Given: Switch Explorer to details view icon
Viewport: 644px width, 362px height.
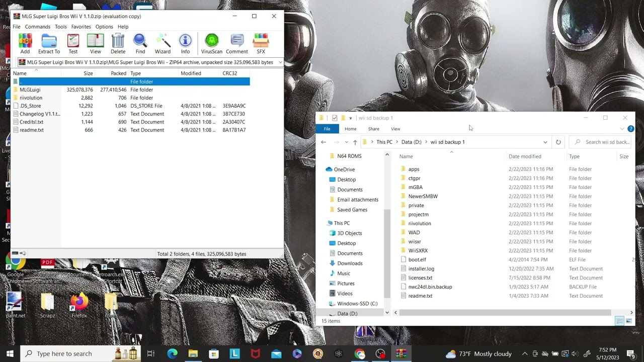Looking at the screenshot, I should [620, 321].
